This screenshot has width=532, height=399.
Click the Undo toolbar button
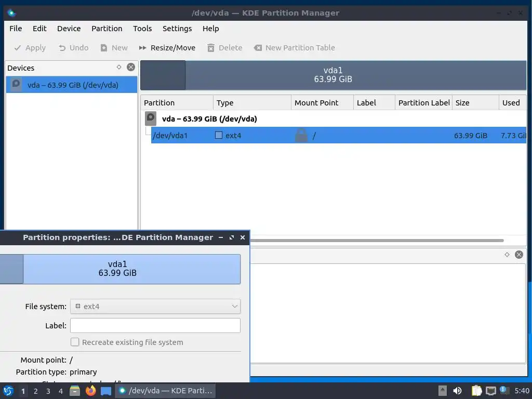[73, 48]
